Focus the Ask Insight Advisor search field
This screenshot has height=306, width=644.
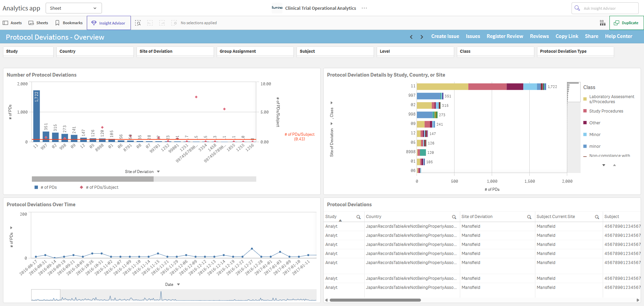605,8
